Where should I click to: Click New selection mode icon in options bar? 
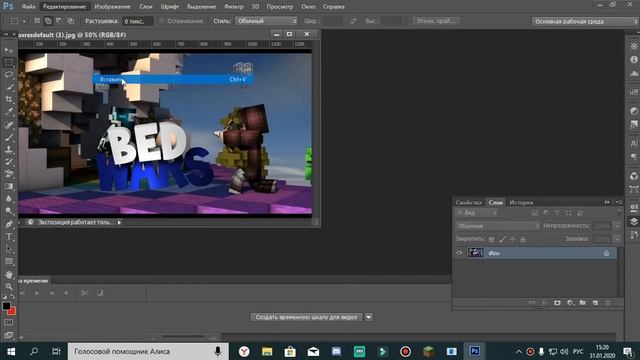pyautogui.click(x=37, y=21)
